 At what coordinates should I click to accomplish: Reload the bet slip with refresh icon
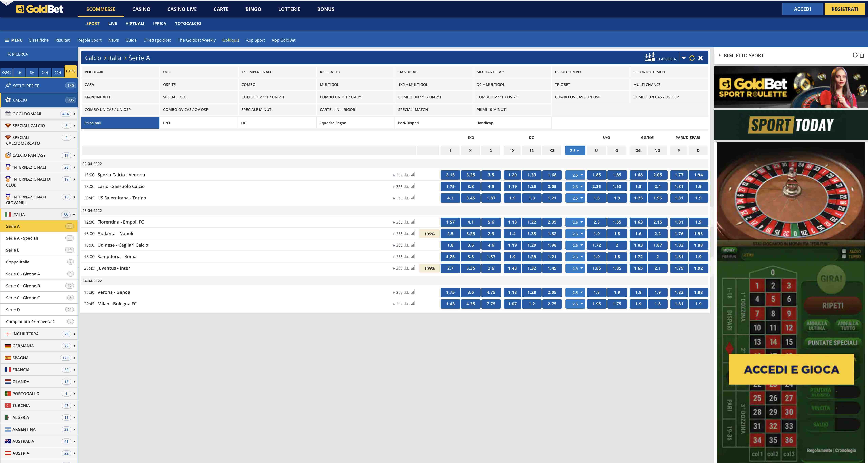tap(855, 55)
